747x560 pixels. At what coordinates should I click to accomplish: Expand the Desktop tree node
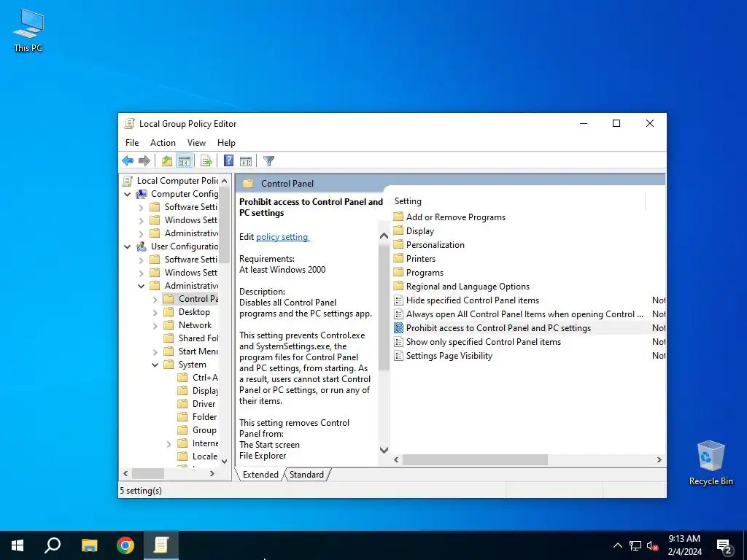point(155,313)
